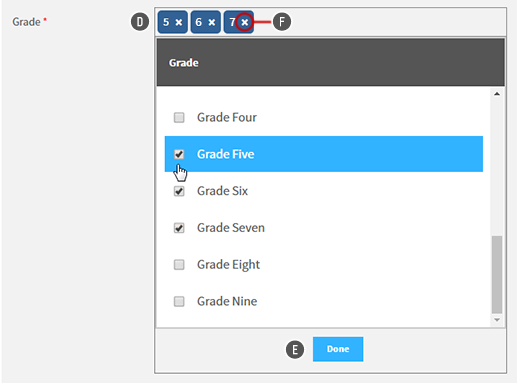Uncheck the Grade Seven checkbox

tap(179, 228)
